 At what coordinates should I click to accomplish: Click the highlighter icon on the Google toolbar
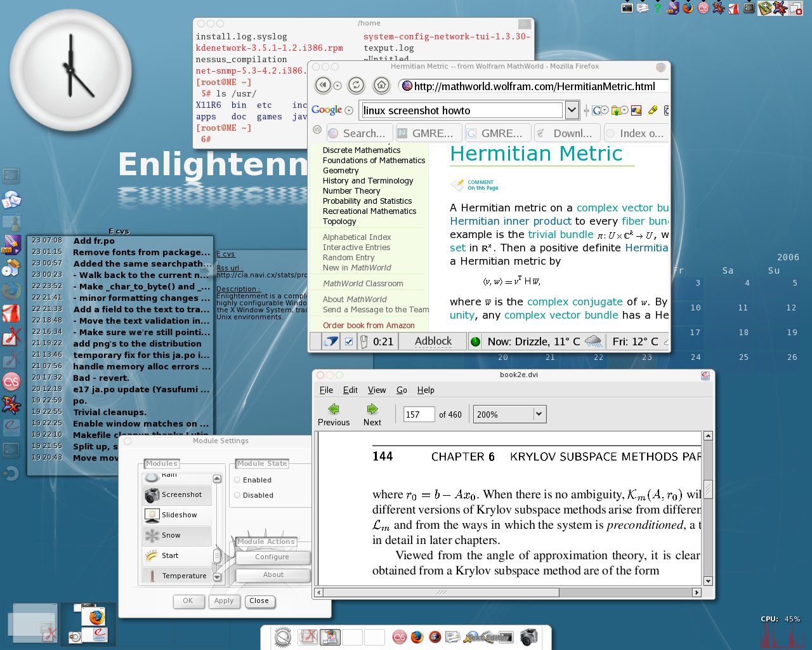(x=652, y=110)
